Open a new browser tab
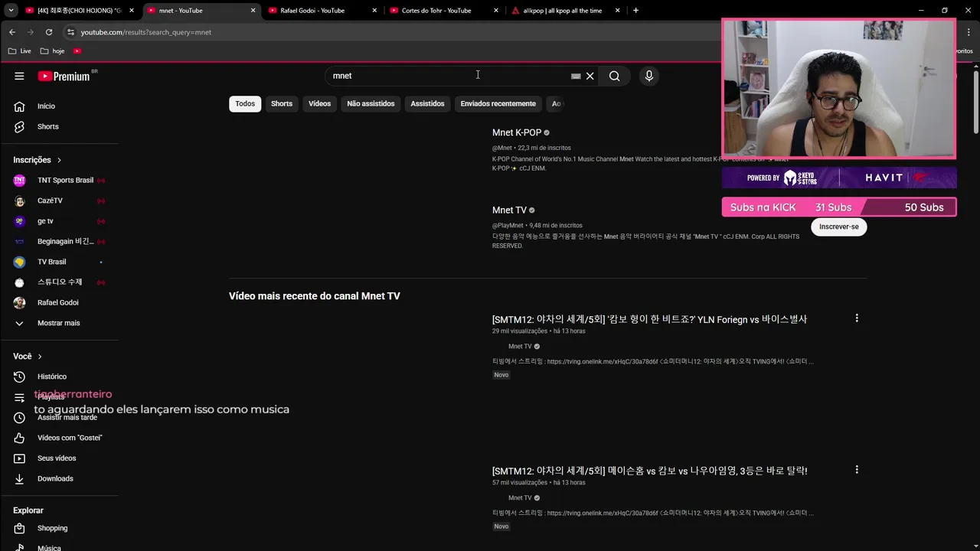 coord(635,11)
